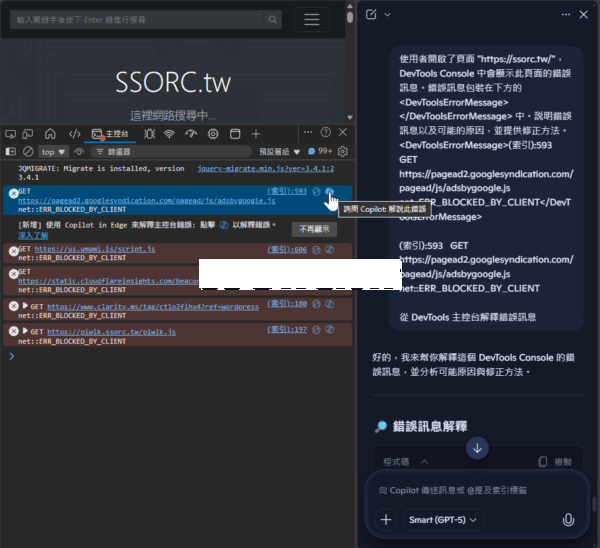Click the 99+ issues counter badge
Screen dimensions: 600x548
320,152
